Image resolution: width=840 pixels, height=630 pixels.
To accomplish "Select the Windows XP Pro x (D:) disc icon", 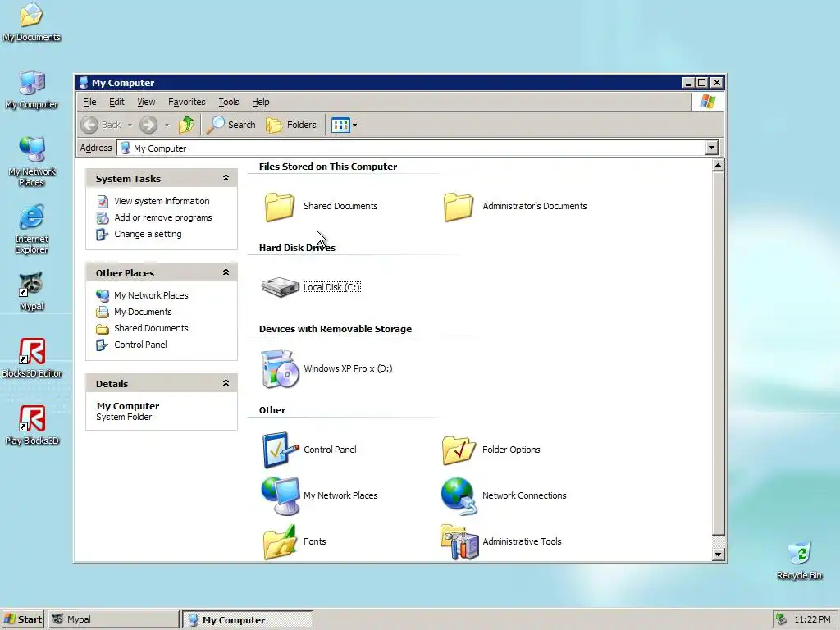I will (x=280, y=368).
